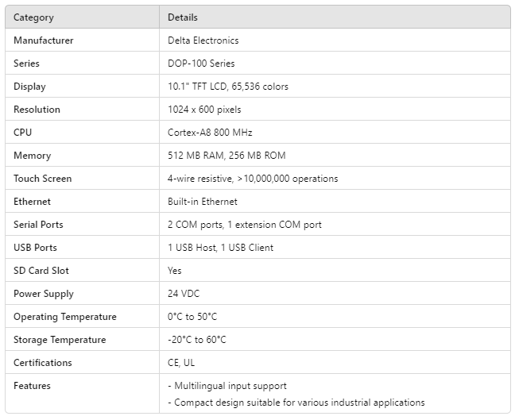Click the Built-in Ethernet value
Viewport: 519px width, 420px height.
(x=202, y=202)
